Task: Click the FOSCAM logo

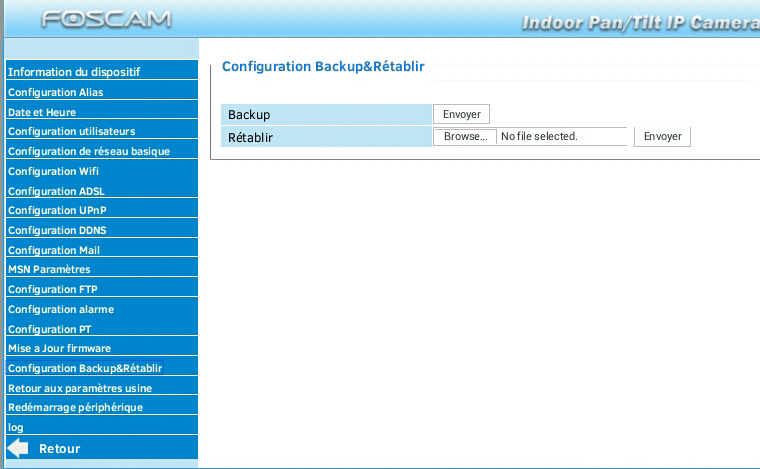Action: click(x=107, y=19)
